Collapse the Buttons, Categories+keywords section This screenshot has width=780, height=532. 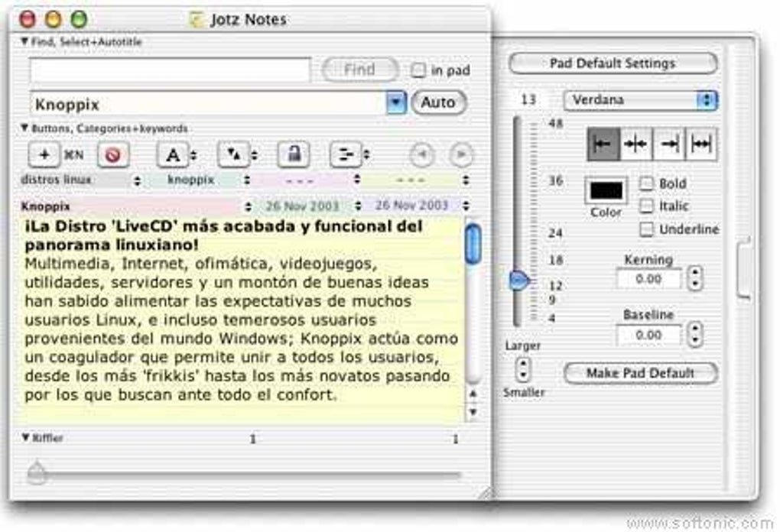click(24, 128)
